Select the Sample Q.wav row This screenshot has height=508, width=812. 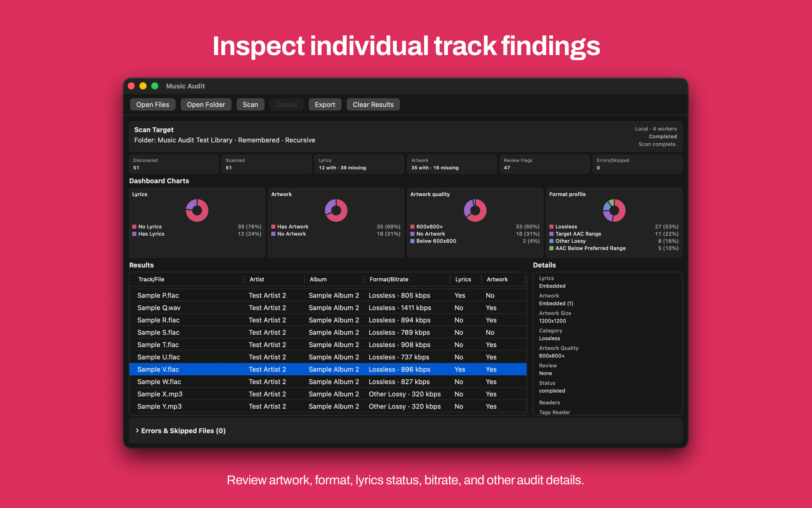point(328,308)
